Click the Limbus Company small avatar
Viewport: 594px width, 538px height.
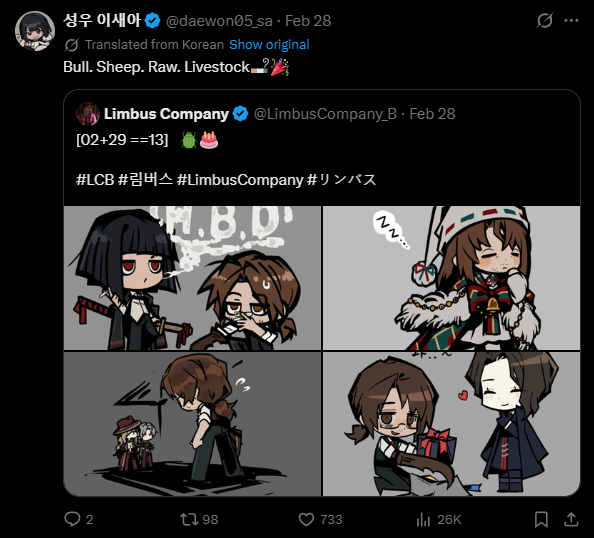(x=88, y=114)
